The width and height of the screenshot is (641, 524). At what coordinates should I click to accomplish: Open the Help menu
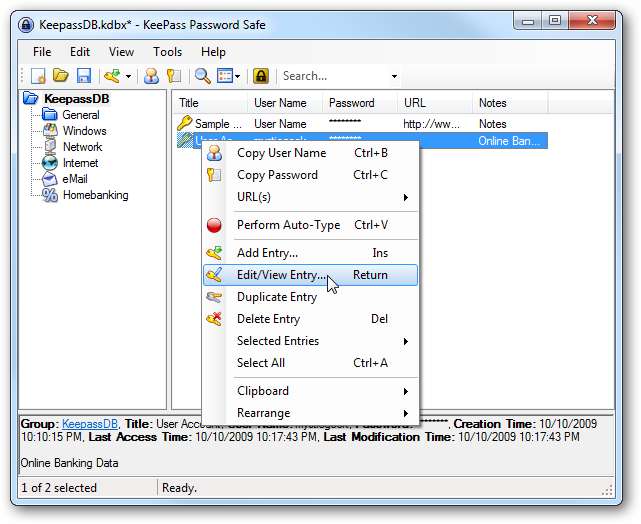(x=213, y=52)
